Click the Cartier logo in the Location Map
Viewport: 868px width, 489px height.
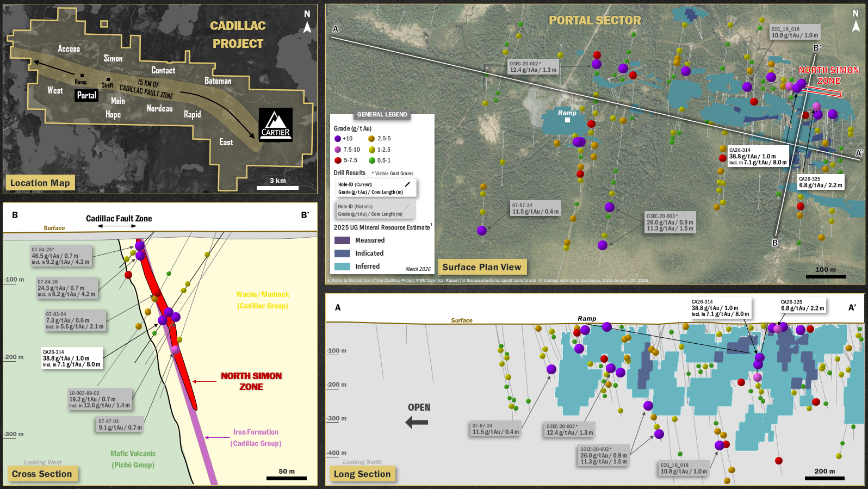(275, 125)
